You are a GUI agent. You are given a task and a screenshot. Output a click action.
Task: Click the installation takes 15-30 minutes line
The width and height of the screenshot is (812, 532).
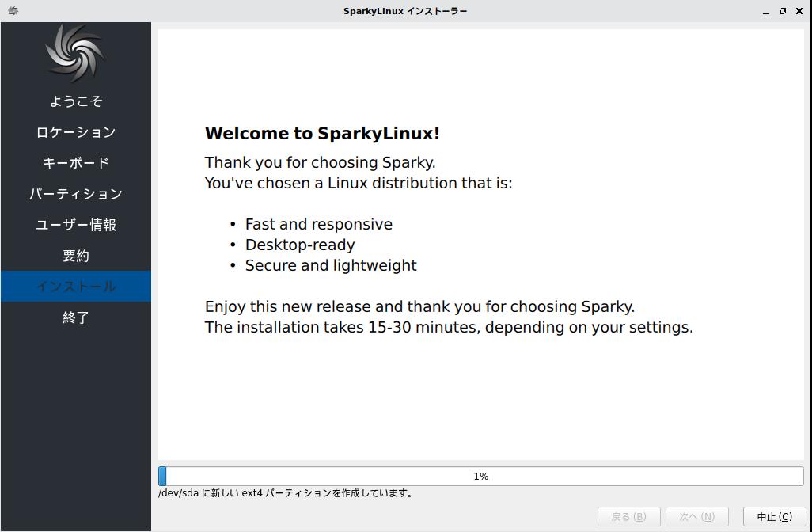click(449, 327)
